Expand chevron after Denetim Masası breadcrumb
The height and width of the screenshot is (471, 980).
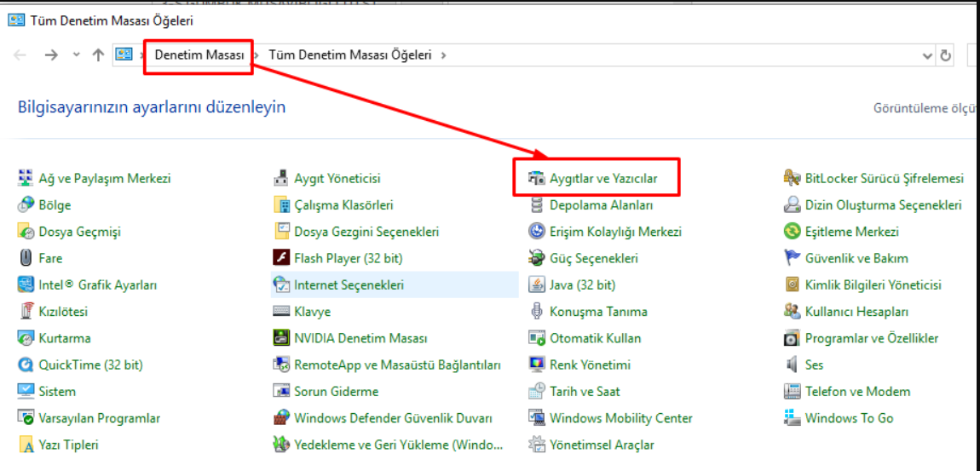257,55
